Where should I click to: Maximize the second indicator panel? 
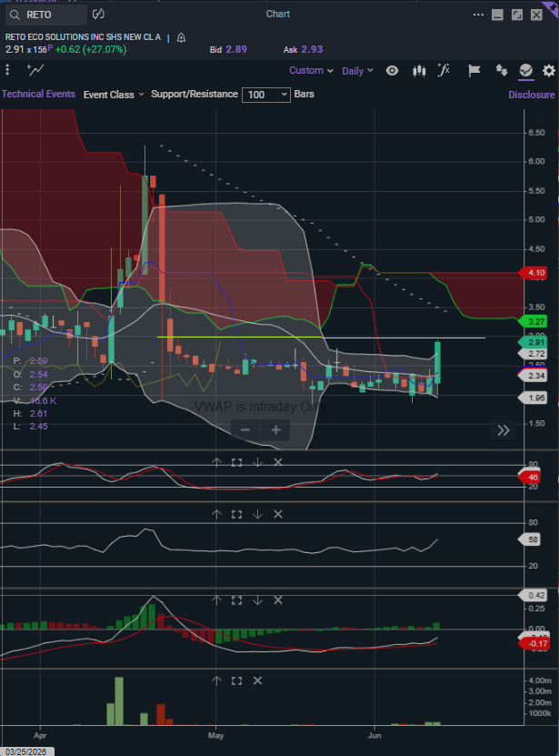click(236, 514)
